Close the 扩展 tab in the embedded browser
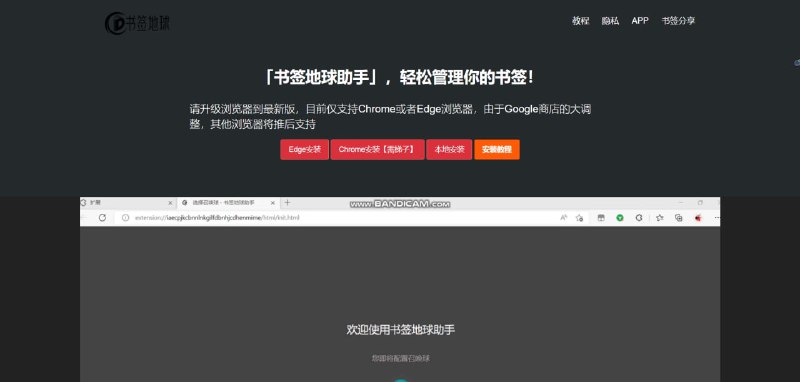800x382 pixels. pyautogui.click(x=170, y=203)
